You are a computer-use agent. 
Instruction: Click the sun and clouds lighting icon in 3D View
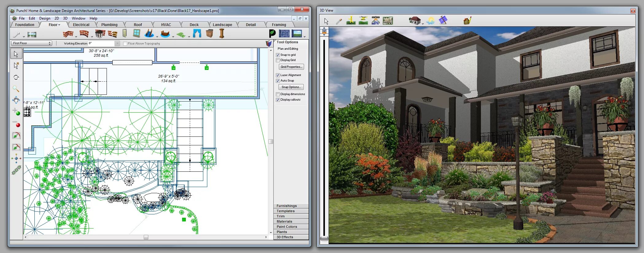click(431, 21)
